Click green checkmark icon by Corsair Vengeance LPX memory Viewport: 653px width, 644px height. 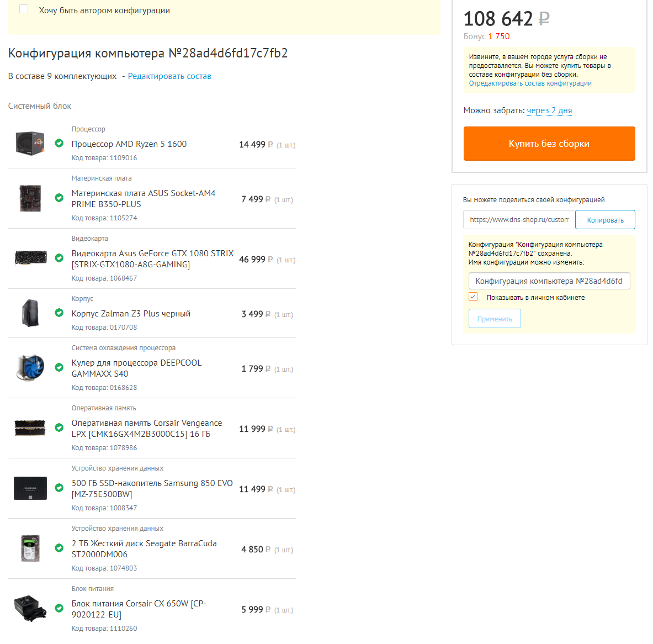click(x=59, y=427)
